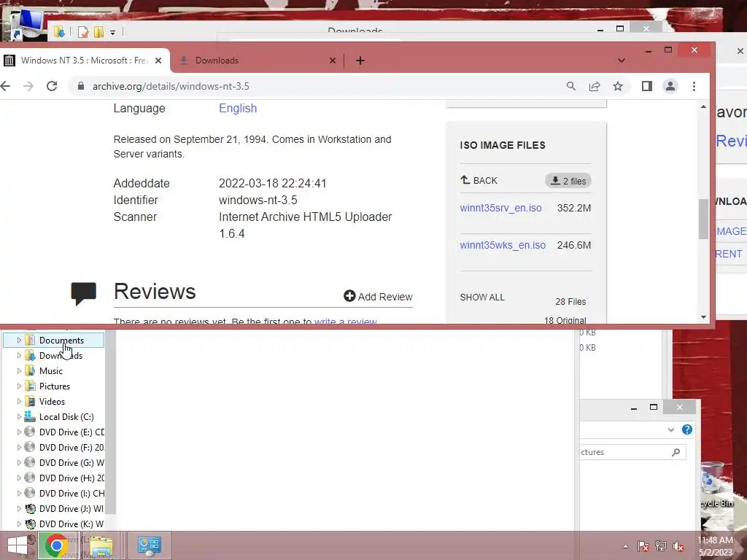Bookmark this page with the star icon
This screenshot has width=747, height=560.
[618, 86]
